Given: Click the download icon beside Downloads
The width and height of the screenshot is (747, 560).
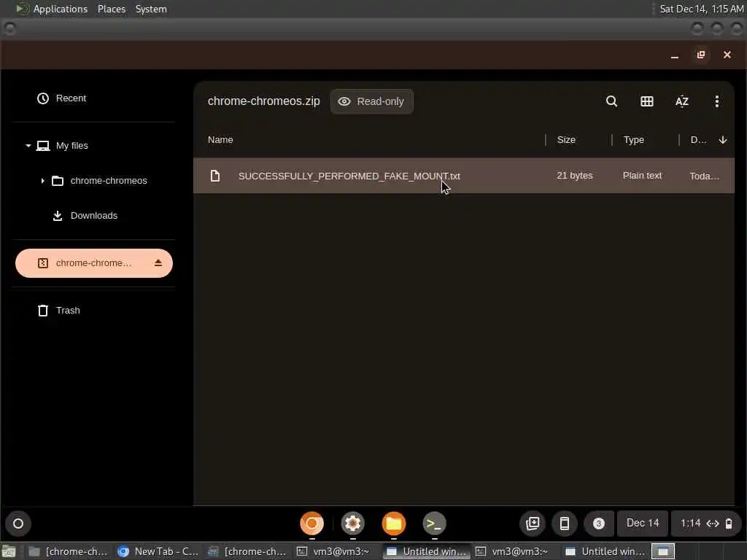Looking at the screenshot, I should [x=58, y=216].
